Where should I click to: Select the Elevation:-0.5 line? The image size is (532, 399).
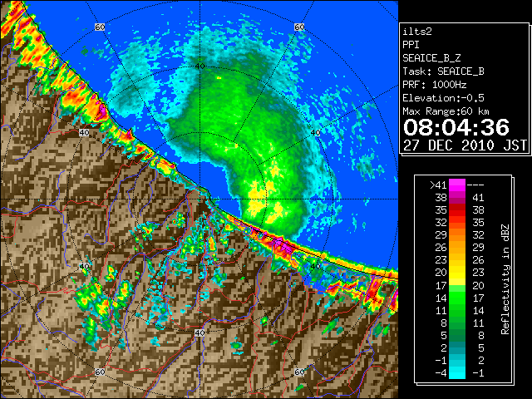click(443, 98)
